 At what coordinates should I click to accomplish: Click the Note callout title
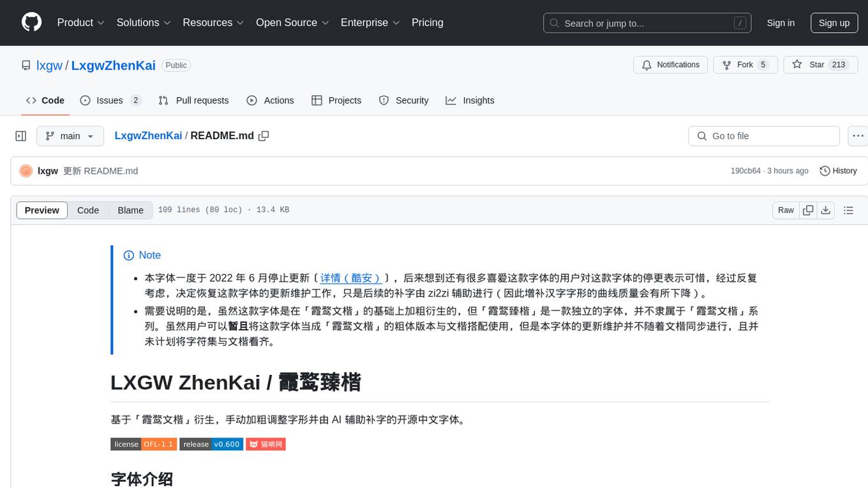(x=142, y=255)
